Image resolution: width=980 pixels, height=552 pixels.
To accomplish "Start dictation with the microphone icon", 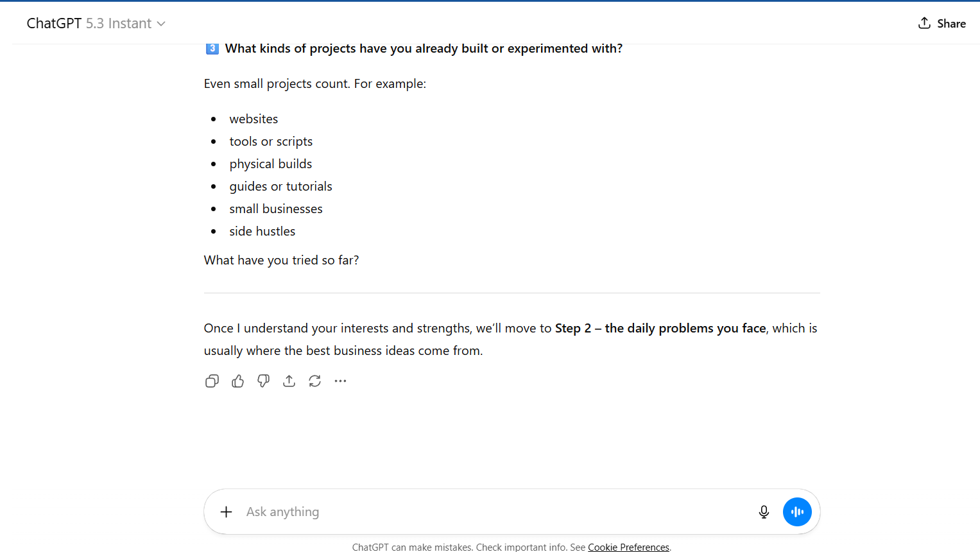I will point(764,512).
